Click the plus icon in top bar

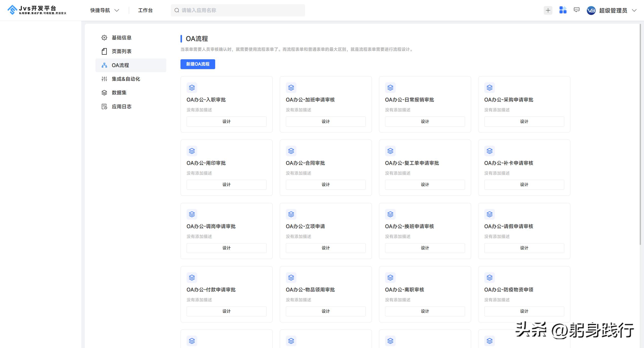tap(548, 10)
